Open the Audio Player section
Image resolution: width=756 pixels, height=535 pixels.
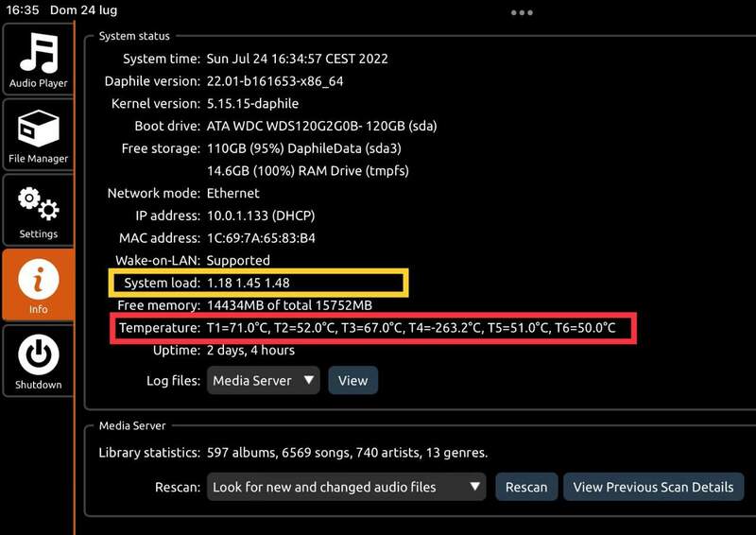click(38, 60)
